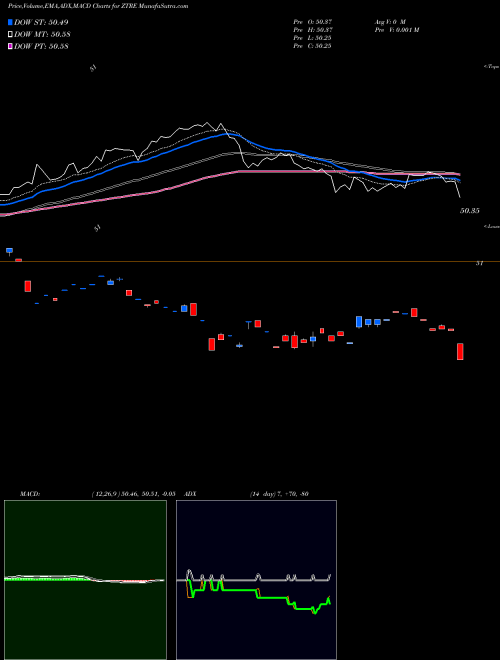Viewport: 500px width, 660px height.
Task: Open the green MACD indicator chart
Action: (x=85, y=580)
